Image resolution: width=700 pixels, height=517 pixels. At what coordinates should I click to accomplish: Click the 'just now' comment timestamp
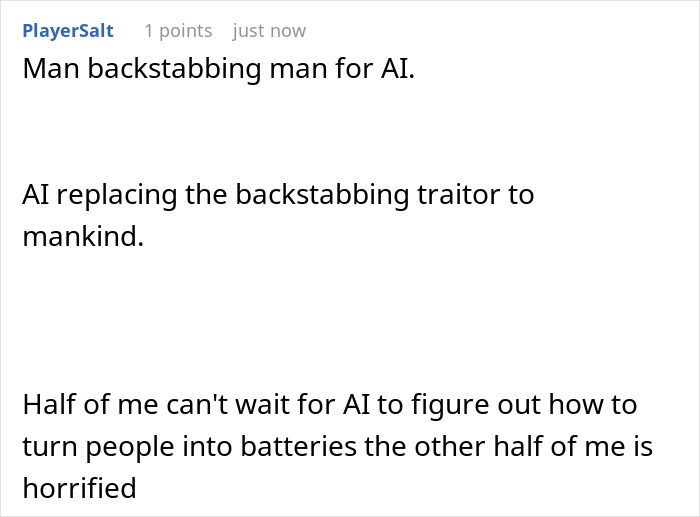(269, 31)
